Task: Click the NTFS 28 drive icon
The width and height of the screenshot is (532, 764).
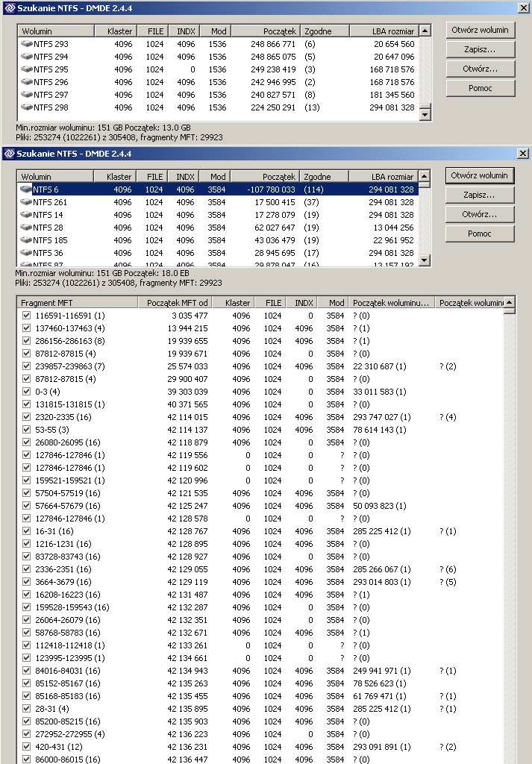Action: tap(26, 227)
